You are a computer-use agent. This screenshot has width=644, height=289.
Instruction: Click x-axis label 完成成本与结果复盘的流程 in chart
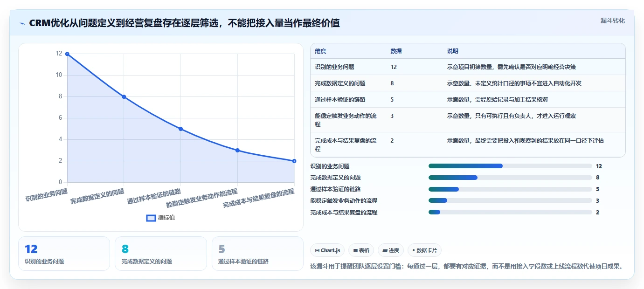(x=259, y=199)
